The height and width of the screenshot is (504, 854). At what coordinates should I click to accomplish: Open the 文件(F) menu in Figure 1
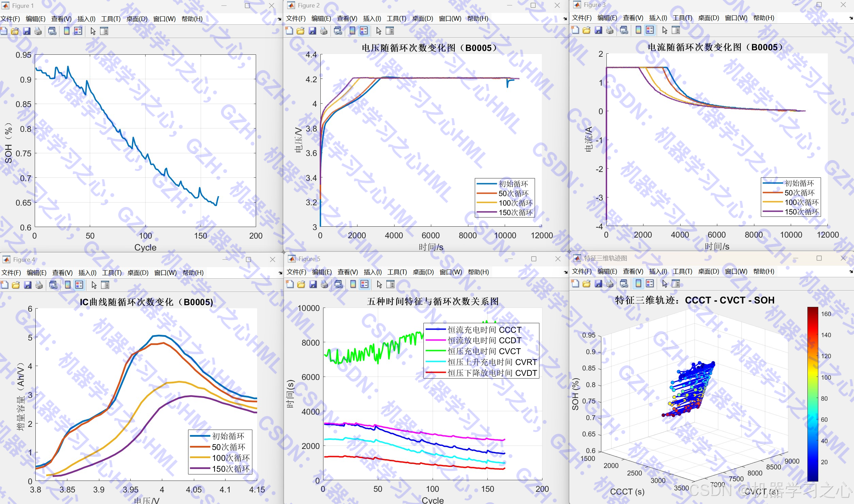coord(10,19)
